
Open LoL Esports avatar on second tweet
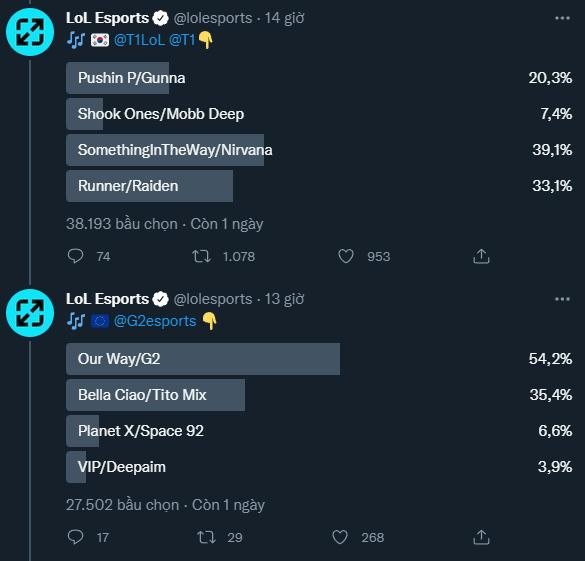click(30, 313)
